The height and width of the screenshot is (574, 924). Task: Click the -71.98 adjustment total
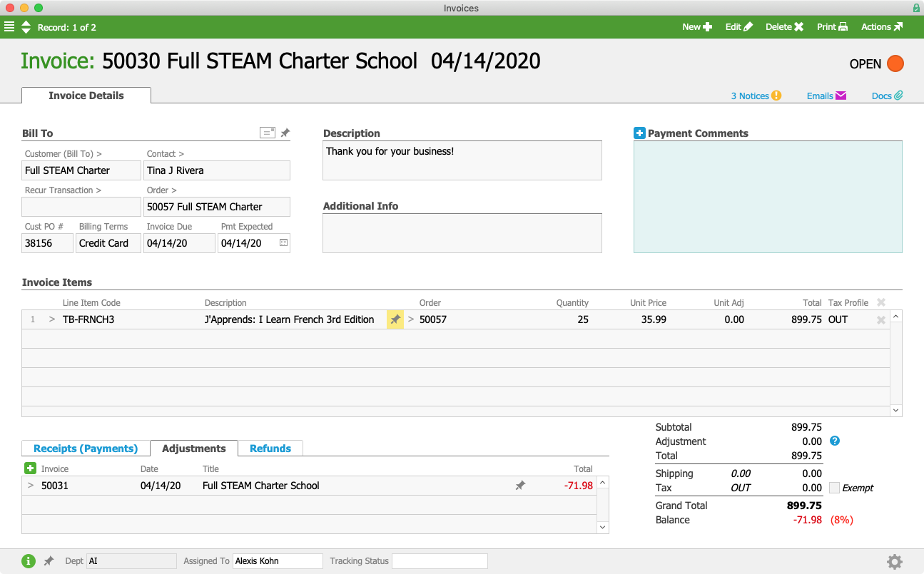[578, 486]
